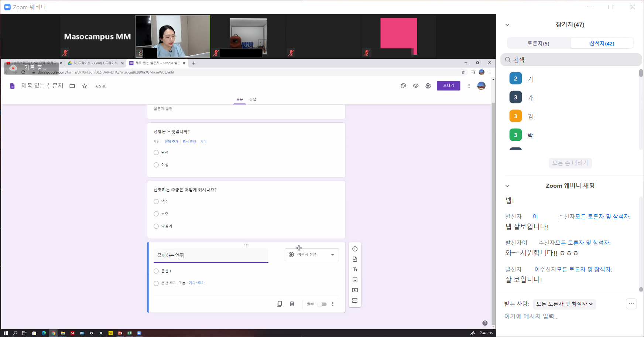This screenshot has width=644, height=337.
Task: Delete the current question with trash icon
Action: click(x=292, y=304)
